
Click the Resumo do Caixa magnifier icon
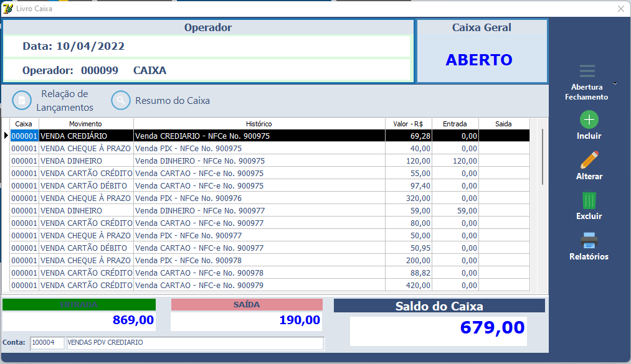click(121, 101)
